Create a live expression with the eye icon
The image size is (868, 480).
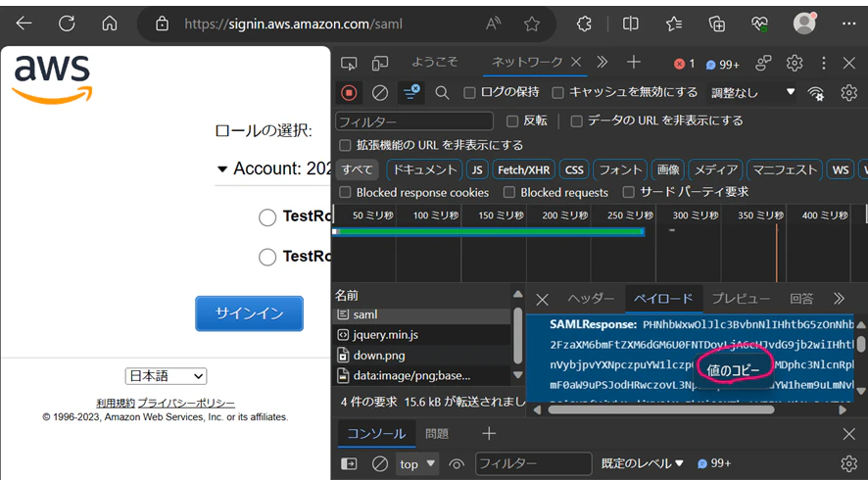pyautogui.click(x=457, y=464)
